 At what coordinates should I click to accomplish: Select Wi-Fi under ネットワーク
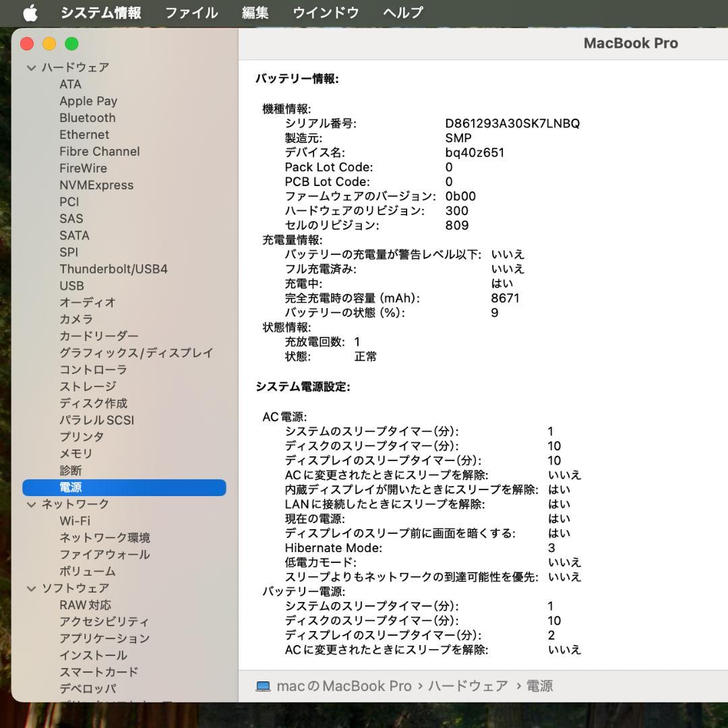pos(75,520)
